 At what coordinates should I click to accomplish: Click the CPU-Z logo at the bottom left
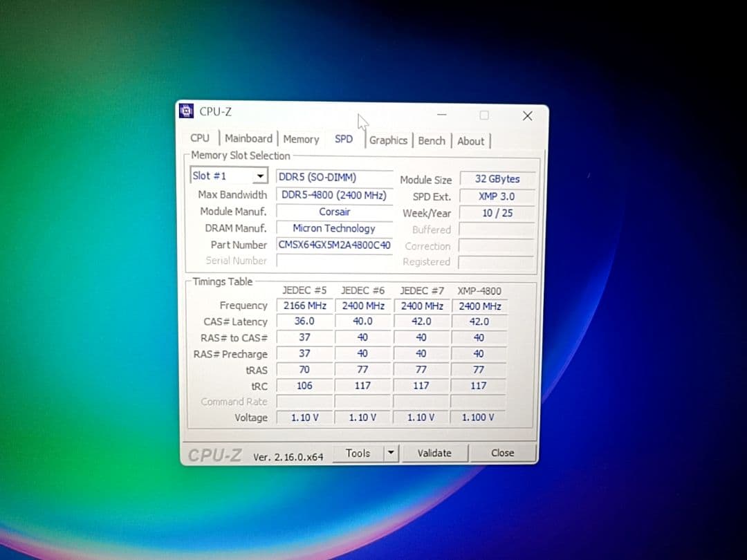coord(214,454)
